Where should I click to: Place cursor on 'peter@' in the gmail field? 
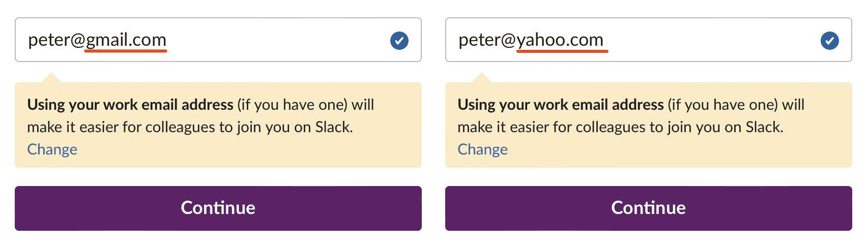(x=56, y=40)
